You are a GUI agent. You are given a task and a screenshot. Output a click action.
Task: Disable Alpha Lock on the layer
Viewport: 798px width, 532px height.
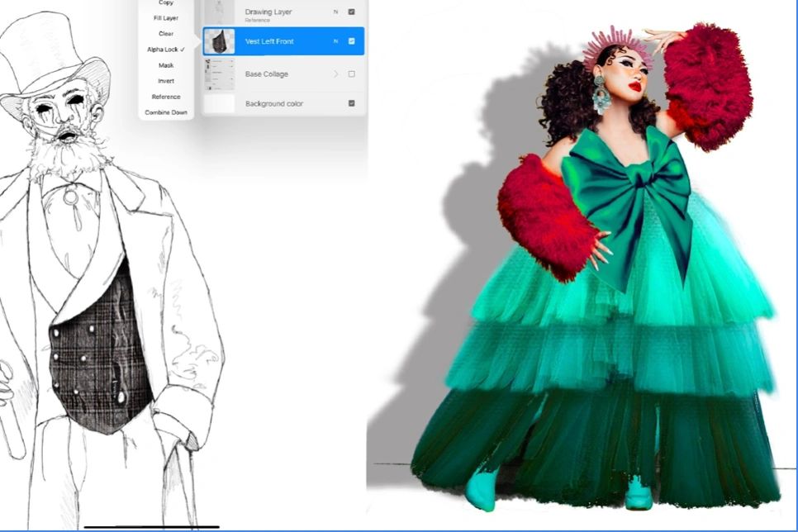click(165, 50)
